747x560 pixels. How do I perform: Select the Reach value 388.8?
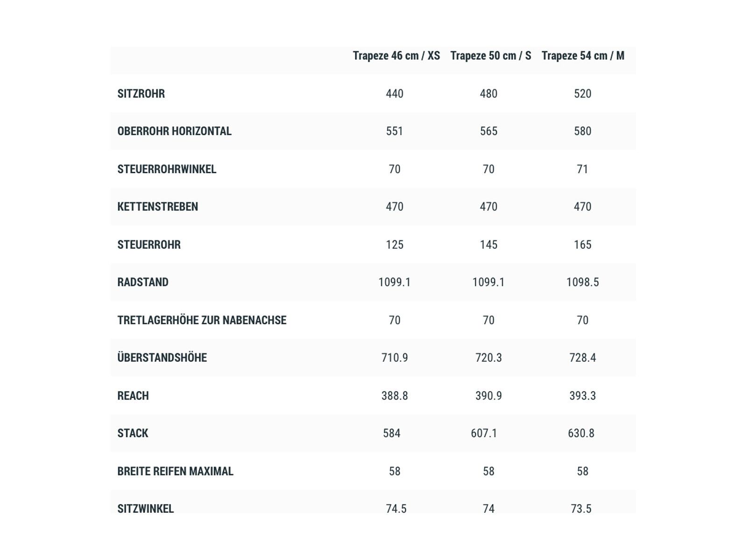click(x=395, y=396)
